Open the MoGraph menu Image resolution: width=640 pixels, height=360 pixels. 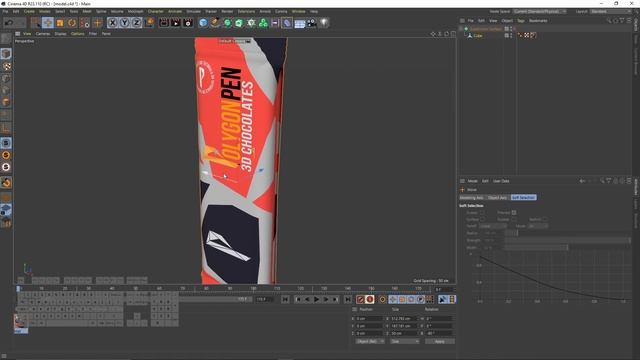coord(136,11)
